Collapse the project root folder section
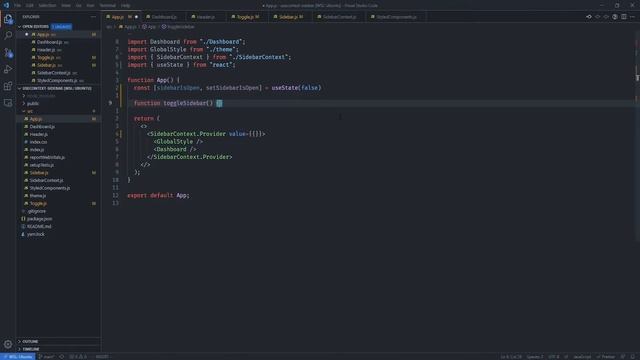The width and height of the screenshot is (640, 360). 19,88
